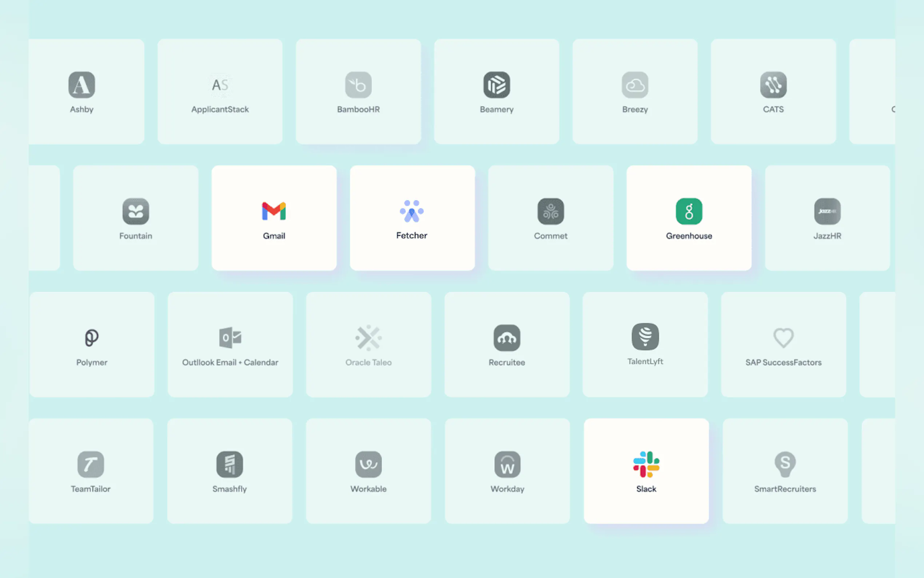
Task: Click the Ashby label text
Action: pyautogui.click(x=82, y=110)
